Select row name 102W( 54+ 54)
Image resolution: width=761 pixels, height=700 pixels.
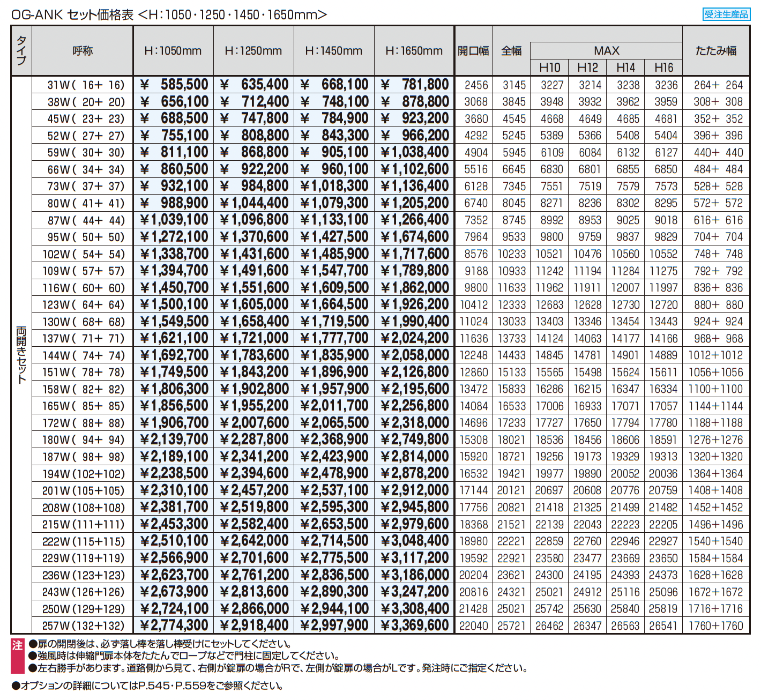coord(84,254)
